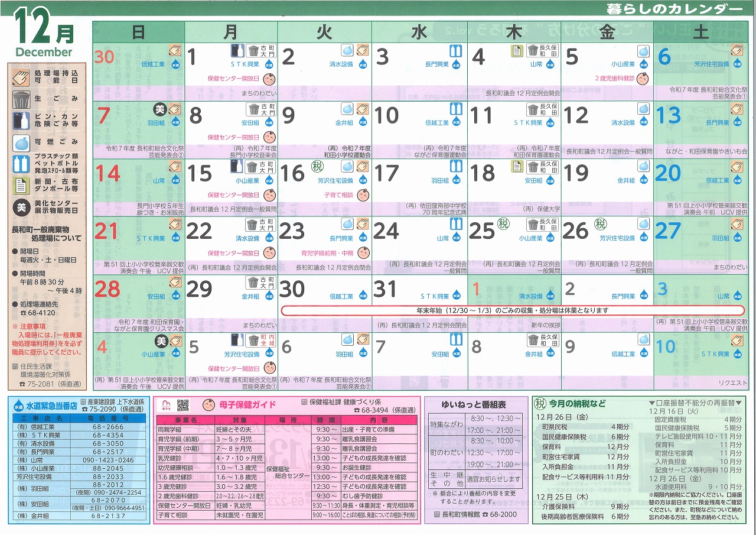The image size is (756, 535).
Task: Expand the 口座振替不能分の再振替 heading triangle
Action: (651, 403)
